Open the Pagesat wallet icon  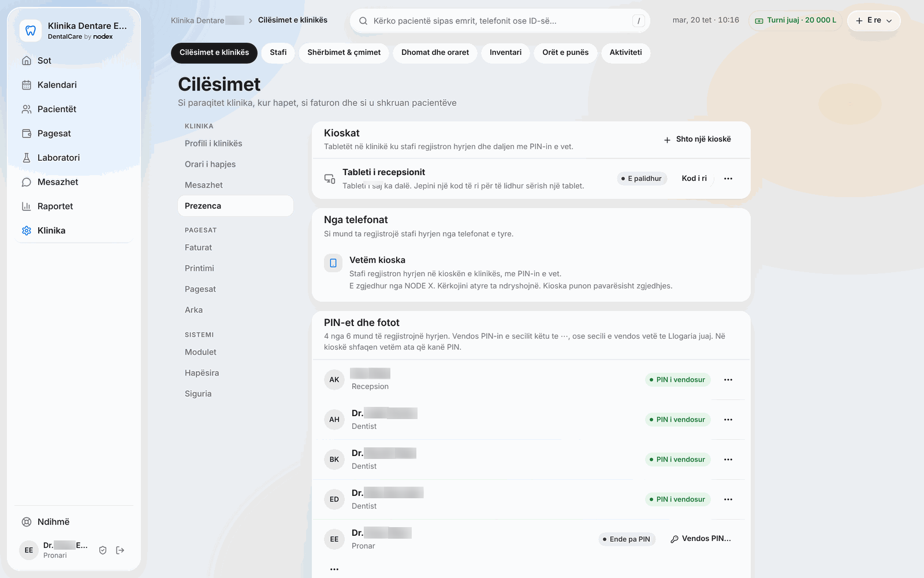[x=27, y=134]
